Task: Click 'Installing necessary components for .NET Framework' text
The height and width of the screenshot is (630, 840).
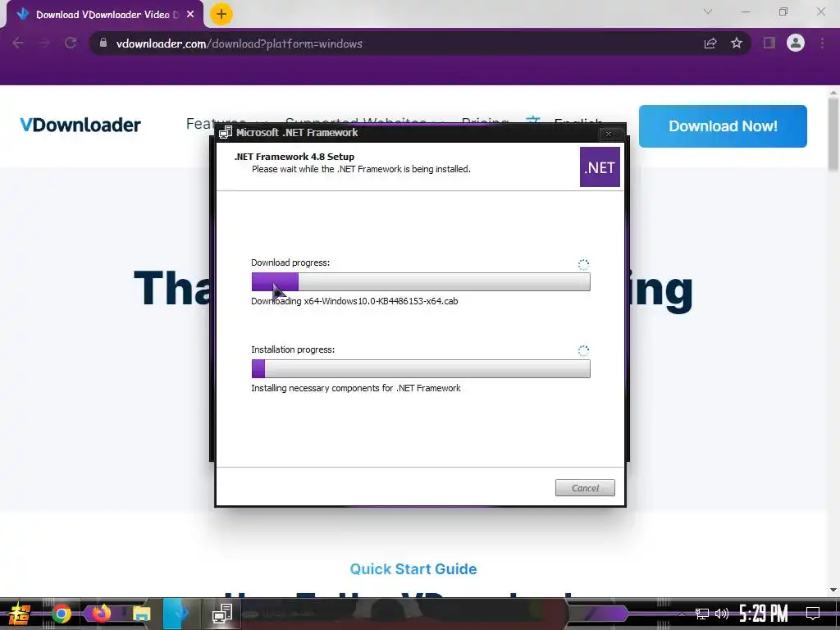Action: pos(356,388)
